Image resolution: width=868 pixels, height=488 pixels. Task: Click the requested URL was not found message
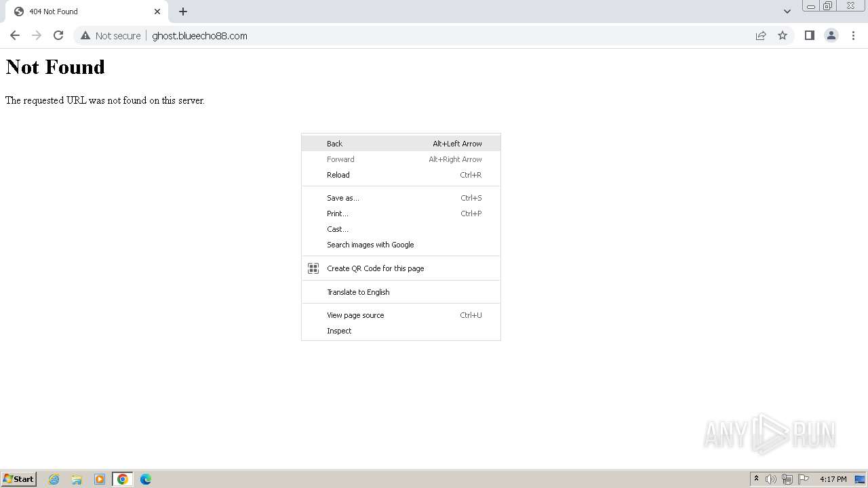click(x=105, y=100)
